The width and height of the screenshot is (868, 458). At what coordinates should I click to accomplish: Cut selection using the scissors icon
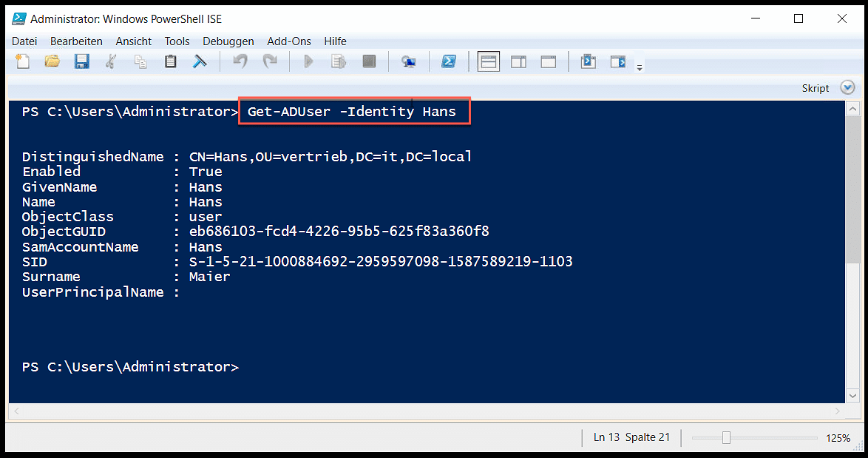[x=111, y=61]
